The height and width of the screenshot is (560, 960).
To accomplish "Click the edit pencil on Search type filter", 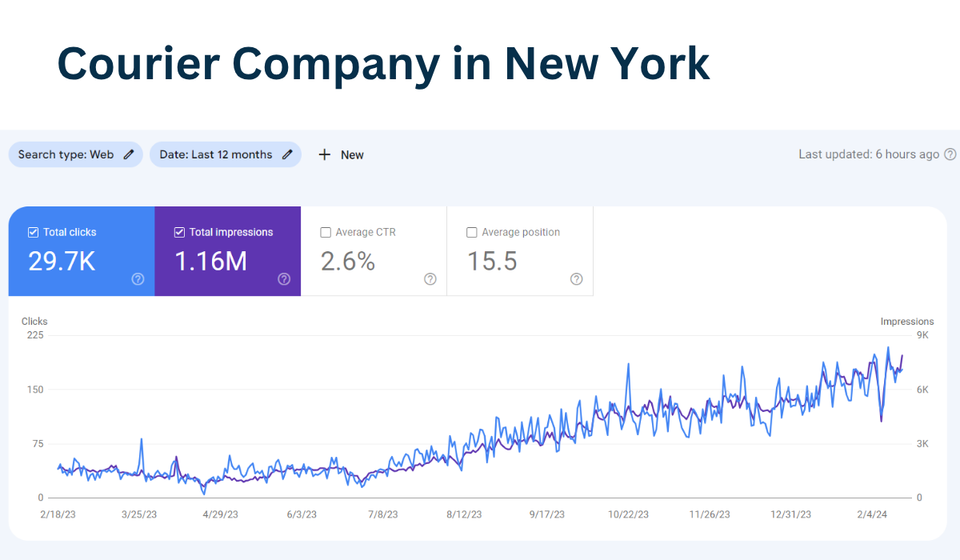I will pyautogui.click(x=130, y=154).
